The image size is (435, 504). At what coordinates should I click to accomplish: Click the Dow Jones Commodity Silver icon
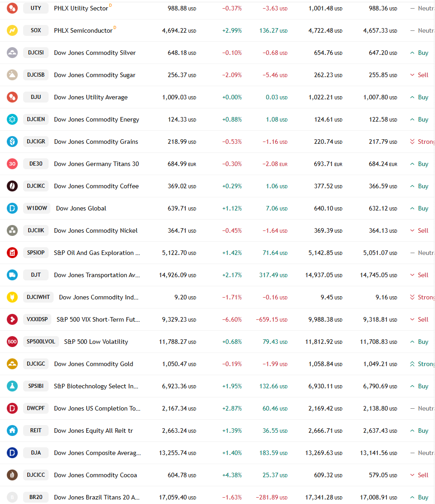(12, 52)
